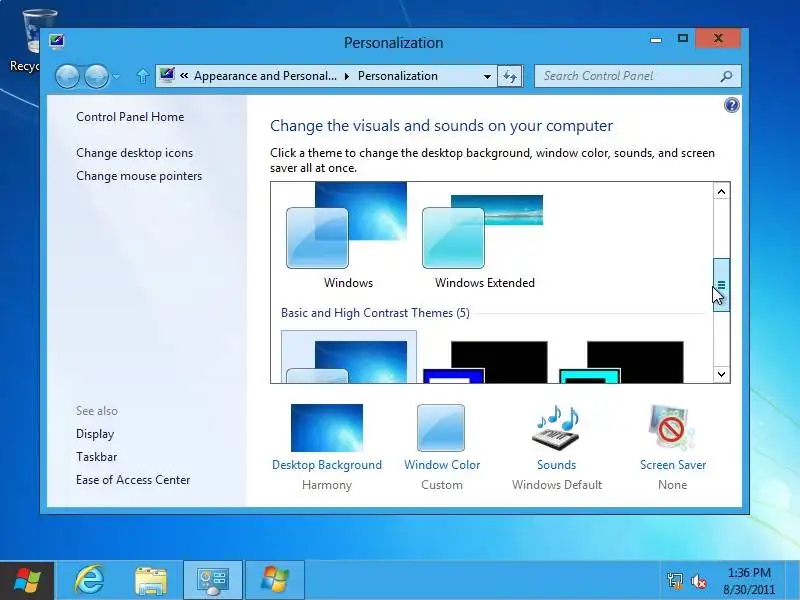Click the Back navigation arrow button
800x600 pixels.
(67, 77)
